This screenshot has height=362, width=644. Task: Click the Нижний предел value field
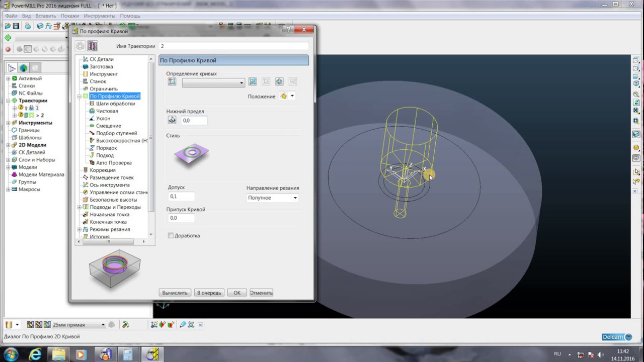pos(194,120)
